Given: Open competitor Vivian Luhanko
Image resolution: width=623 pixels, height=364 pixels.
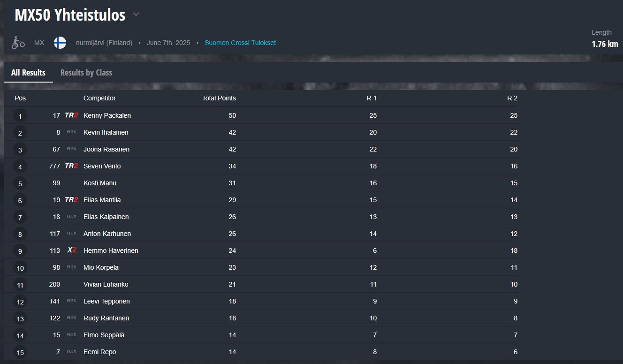Looking at the screenshot, I should [x=106, y=284].
